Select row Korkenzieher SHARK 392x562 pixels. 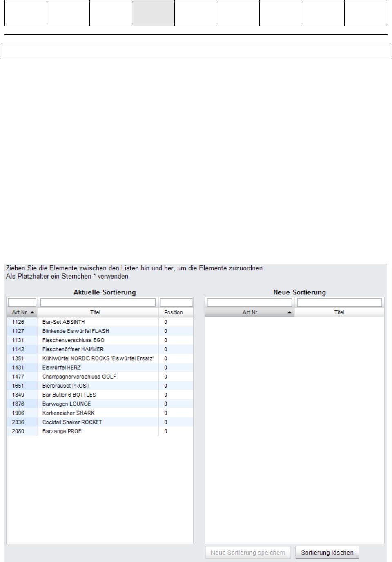point(100,413)
